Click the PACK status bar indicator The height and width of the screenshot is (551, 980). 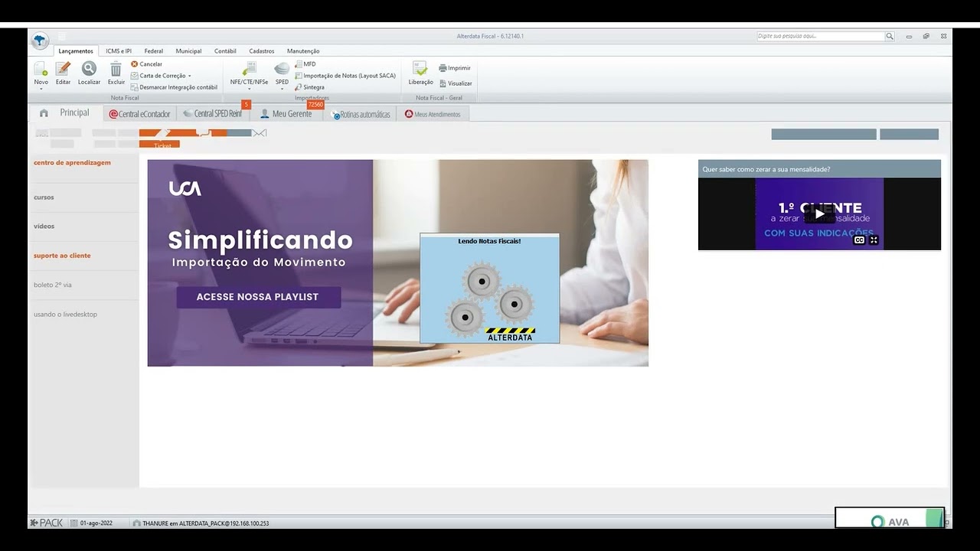tap(47, 523)
